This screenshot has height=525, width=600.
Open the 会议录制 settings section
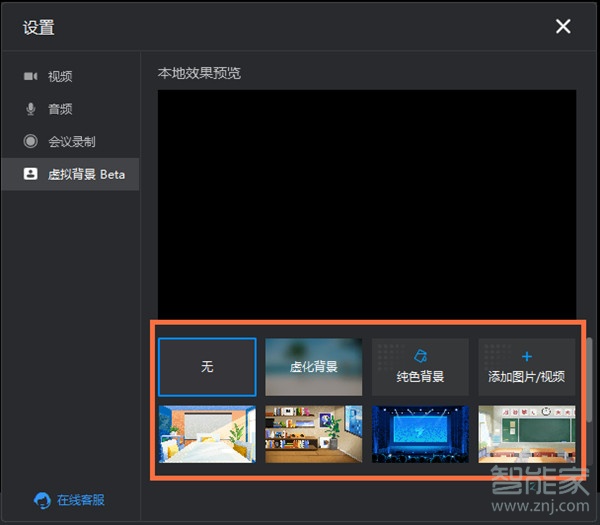[x=71, y=142]
